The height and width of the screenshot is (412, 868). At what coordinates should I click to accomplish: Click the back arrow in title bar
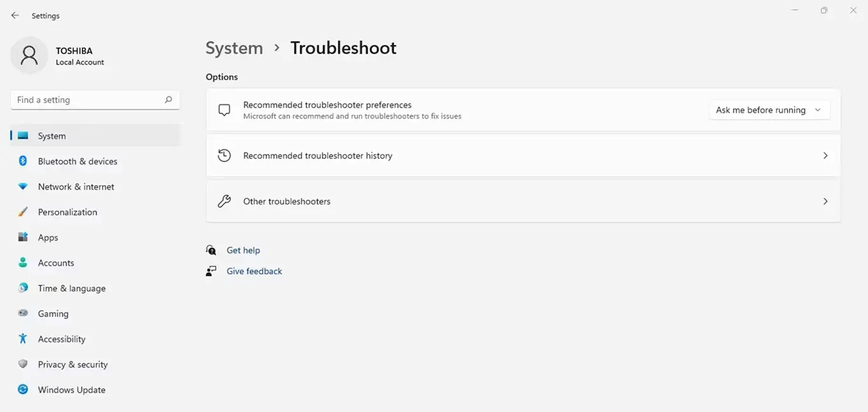[15, 15]
